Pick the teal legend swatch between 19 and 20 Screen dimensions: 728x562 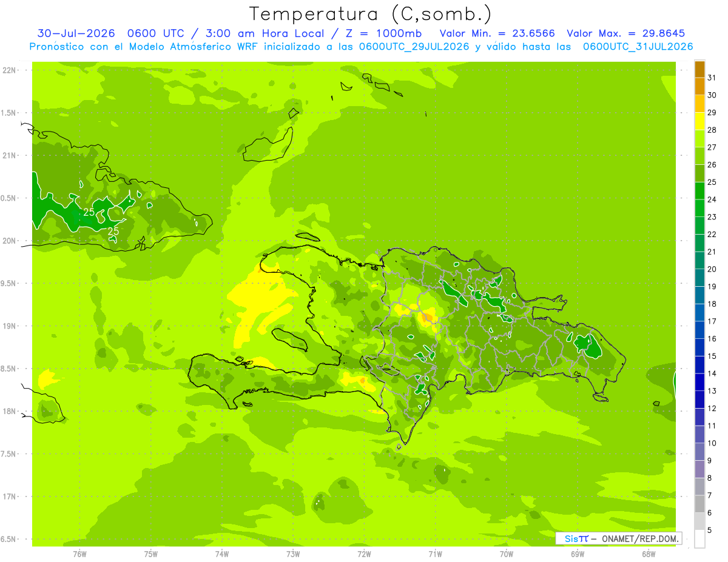click(699, 278)
